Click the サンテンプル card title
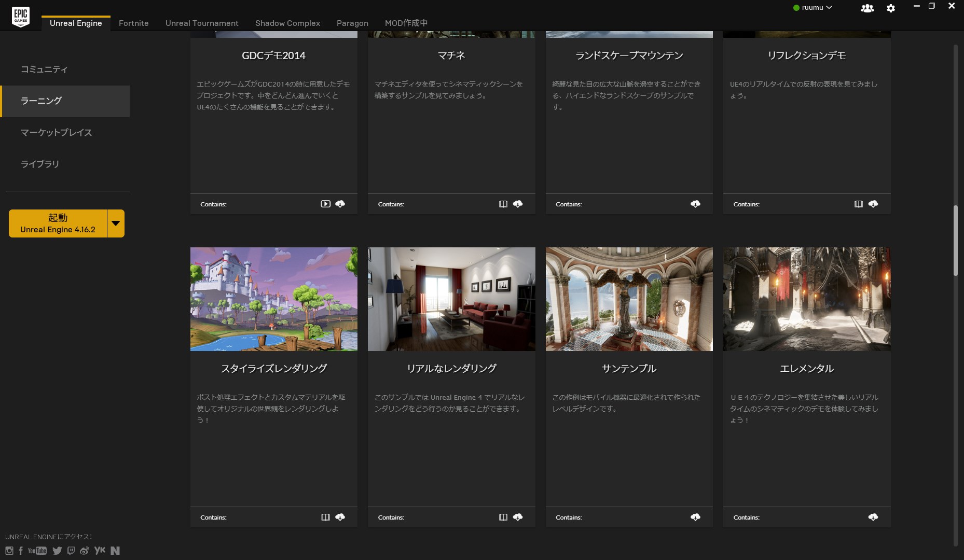964x560 pixels. (x=629, y=369)
